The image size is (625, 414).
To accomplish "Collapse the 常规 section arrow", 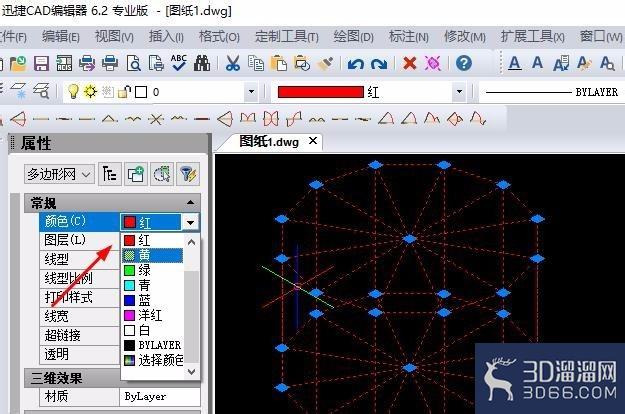I will coord(191,202).
